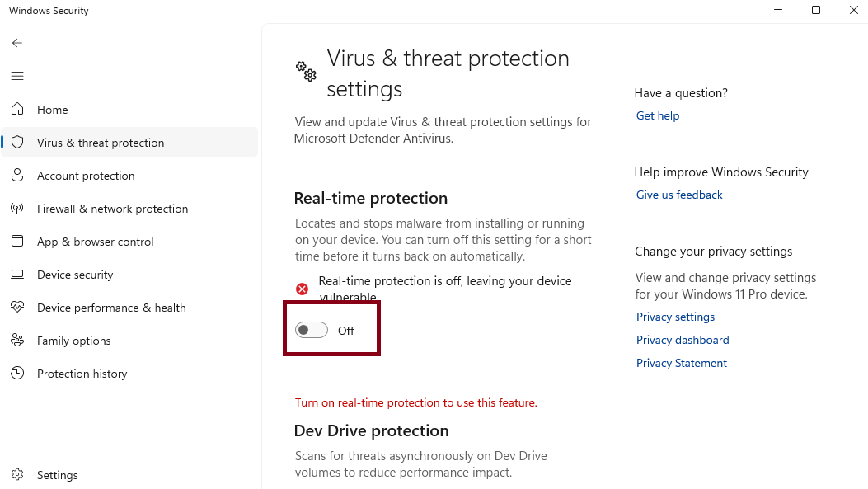Maximize the Windows Security window
This screenshot has width=868, height=489.
pos(816,11)
